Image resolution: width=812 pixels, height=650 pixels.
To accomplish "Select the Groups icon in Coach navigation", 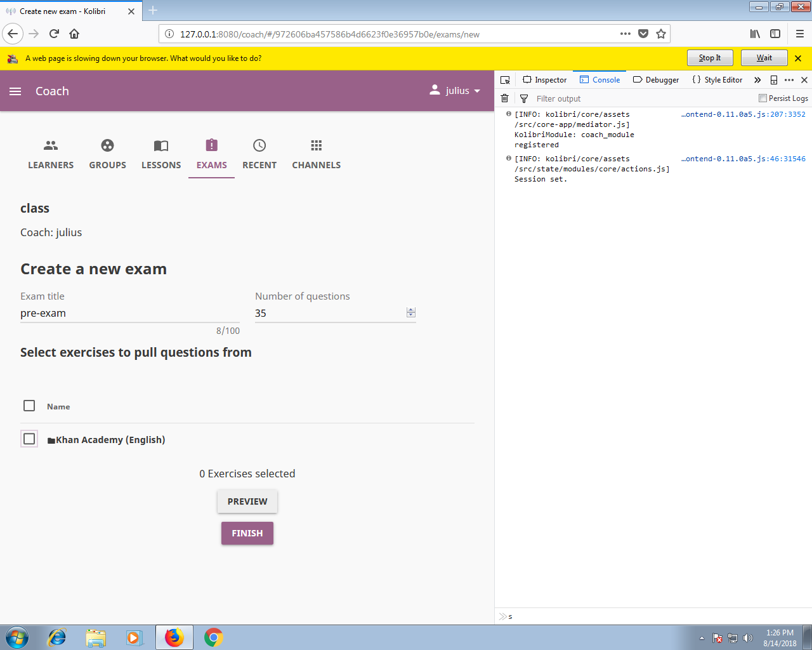I will (x=107, y=146).
